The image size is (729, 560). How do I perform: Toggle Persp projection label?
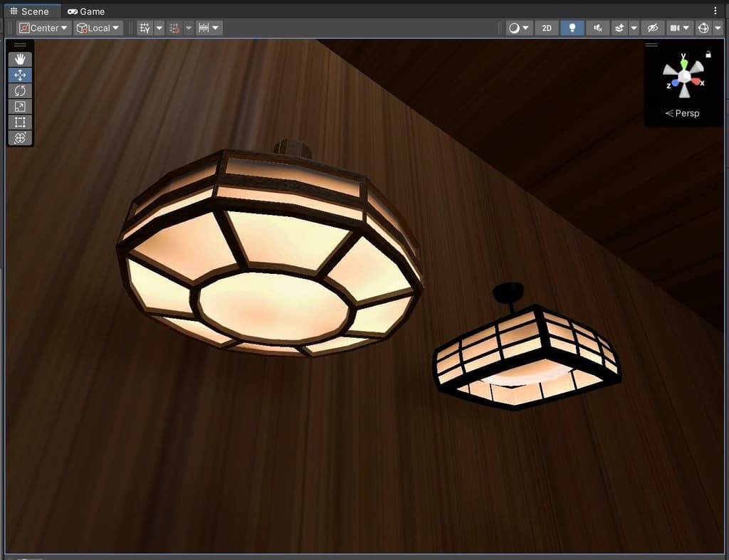682,113
